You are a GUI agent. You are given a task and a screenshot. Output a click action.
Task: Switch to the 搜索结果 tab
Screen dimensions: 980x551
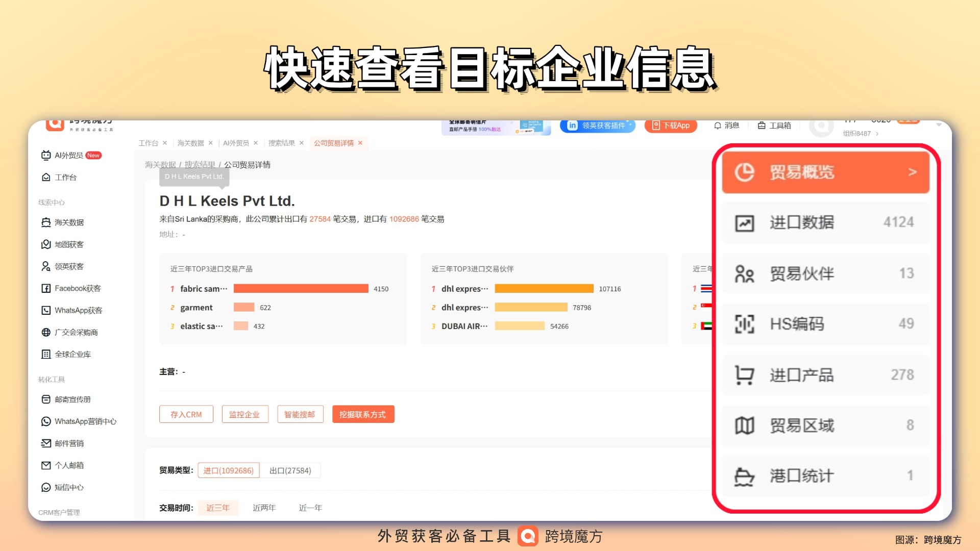point(281,143)
